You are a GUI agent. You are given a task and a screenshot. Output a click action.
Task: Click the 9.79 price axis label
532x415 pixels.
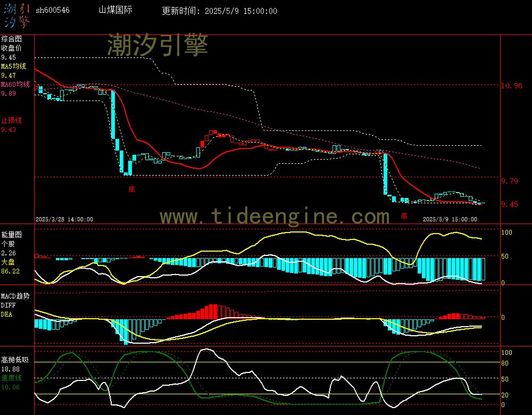[x=510, y=181]
